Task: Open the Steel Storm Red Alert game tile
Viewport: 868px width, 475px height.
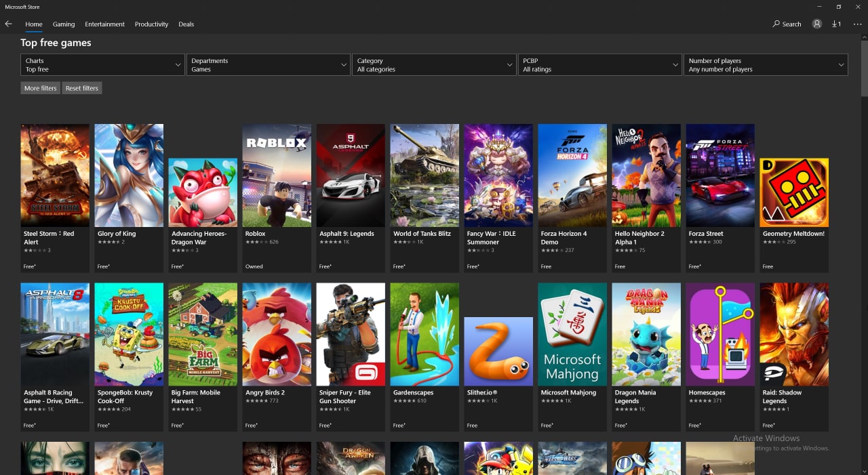Action: 55,198
